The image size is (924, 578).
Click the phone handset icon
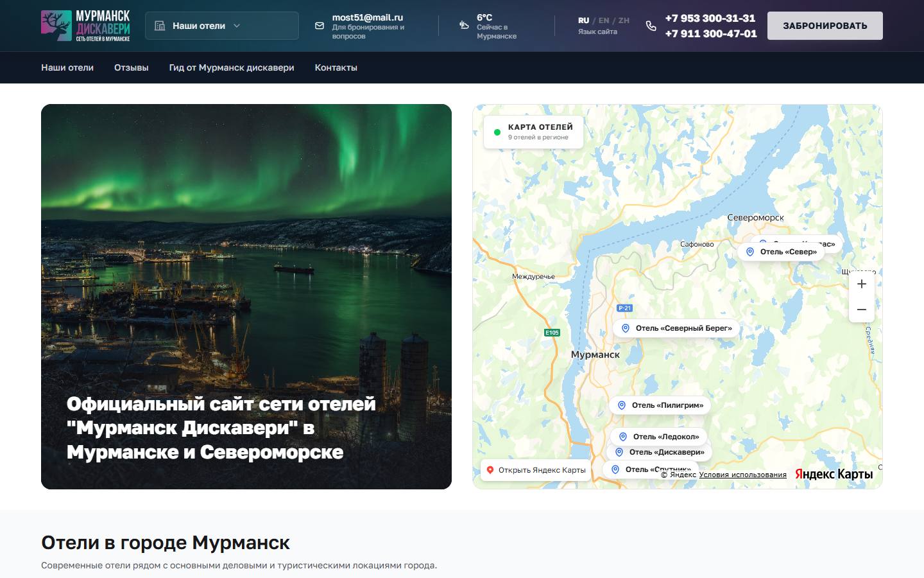pos(651,26)
